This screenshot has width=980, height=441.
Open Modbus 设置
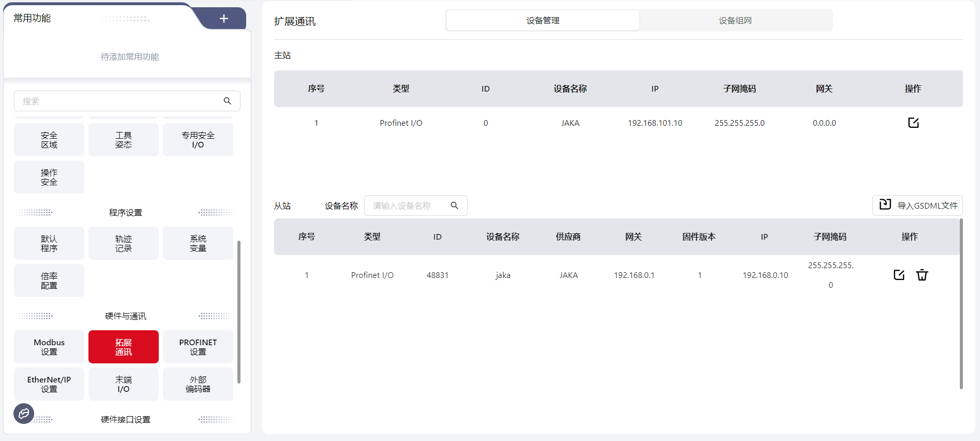[49, 347]
